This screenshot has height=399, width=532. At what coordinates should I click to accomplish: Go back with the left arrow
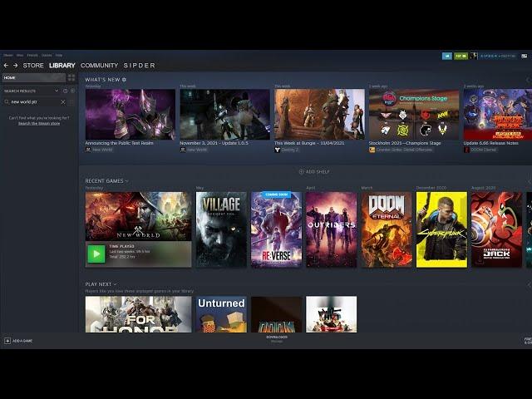point(6,65)
